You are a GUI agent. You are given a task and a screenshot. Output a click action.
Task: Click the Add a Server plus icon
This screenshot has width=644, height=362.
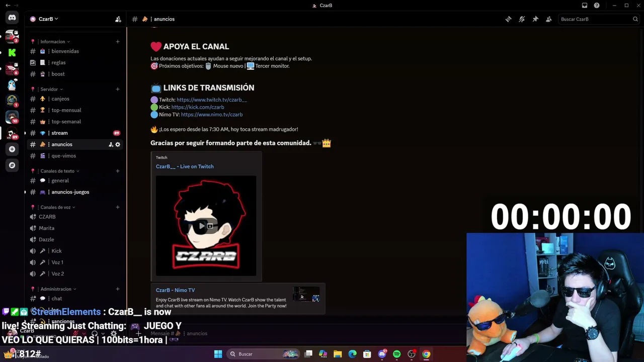[x=12, y=149]
